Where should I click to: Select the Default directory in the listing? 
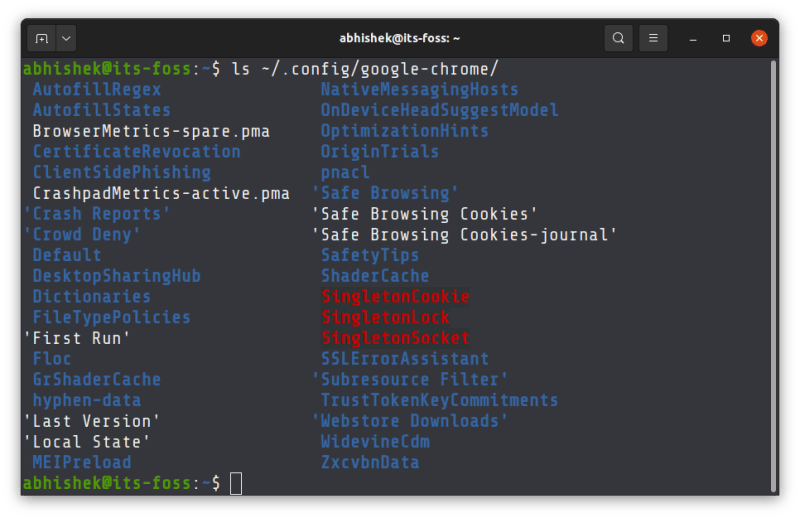[66, 255]
